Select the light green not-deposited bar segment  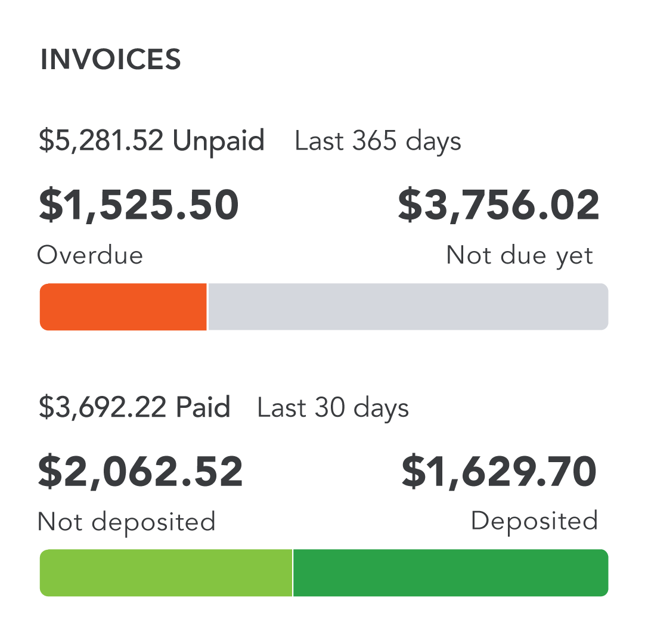[x=166, y=572]
